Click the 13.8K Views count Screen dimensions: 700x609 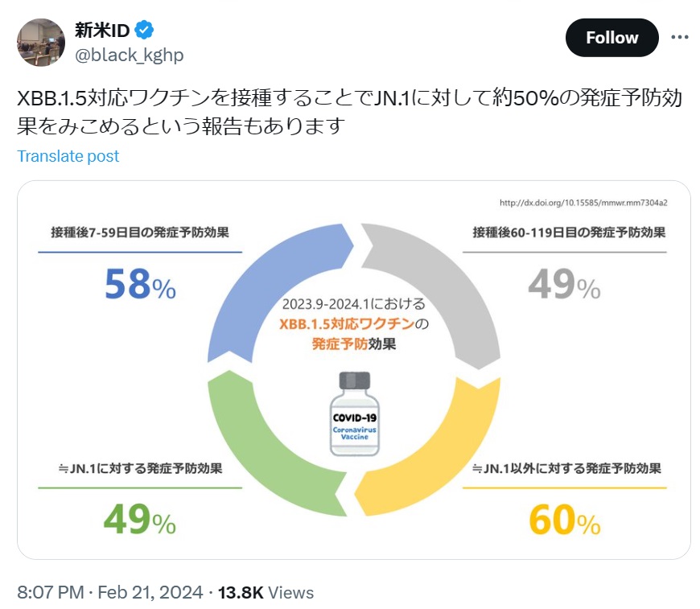pos(266,592)
